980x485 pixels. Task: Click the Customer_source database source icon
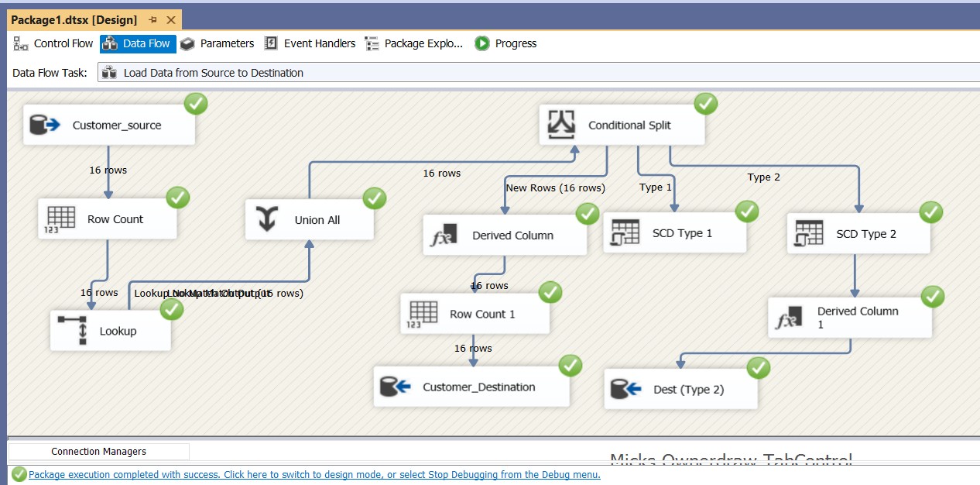45,125
